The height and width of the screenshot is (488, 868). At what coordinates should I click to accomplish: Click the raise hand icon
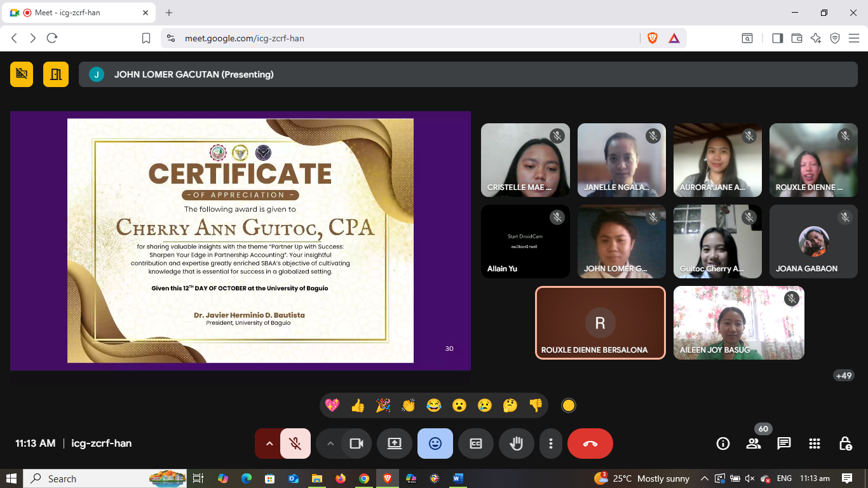[516, 444]
